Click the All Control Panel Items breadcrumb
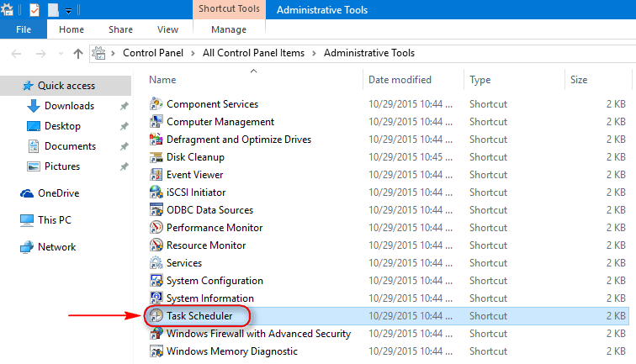The width and height of the screenshot is (636, 364). 253,53
